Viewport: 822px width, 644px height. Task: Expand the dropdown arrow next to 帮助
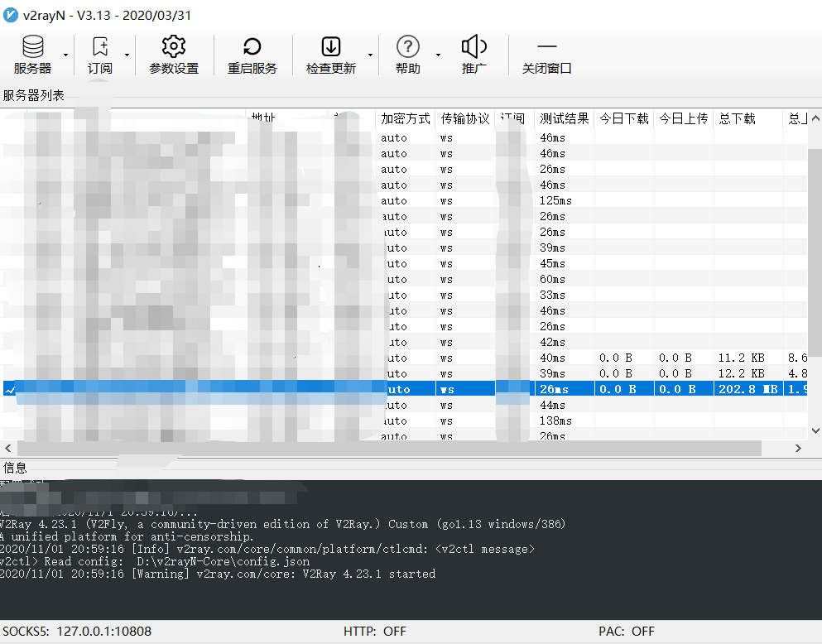[x=438, y=55]
